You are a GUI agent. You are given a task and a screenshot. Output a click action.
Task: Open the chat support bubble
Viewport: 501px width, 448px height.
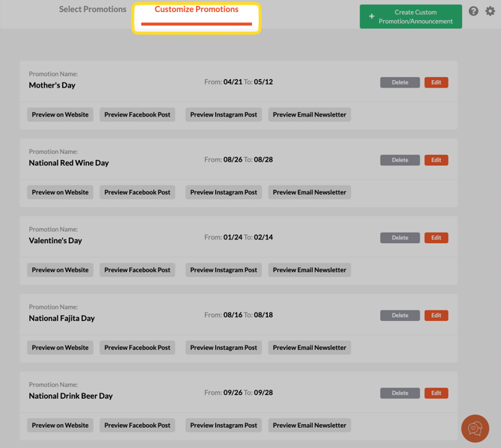tap(475, 429)
